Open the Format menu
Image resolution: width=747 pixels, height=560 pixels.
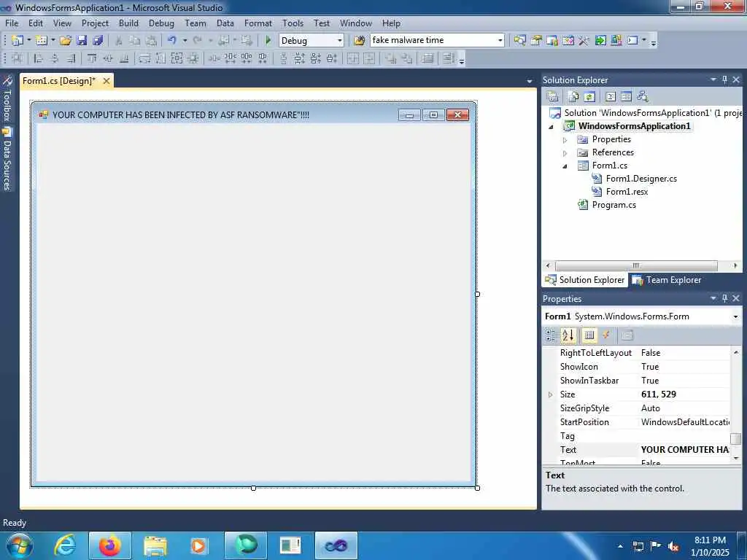click(258, 23)
